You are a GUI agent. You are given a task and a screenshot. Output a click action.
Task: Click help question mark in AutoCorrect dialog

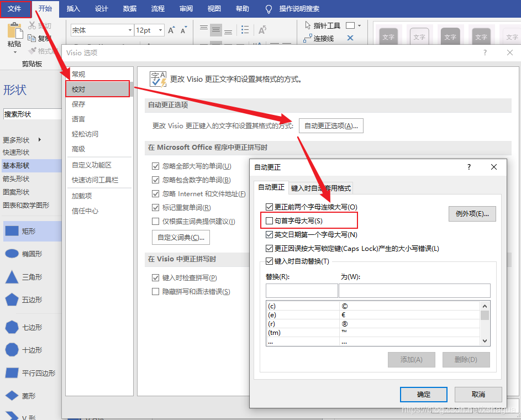tap(469, 167)
